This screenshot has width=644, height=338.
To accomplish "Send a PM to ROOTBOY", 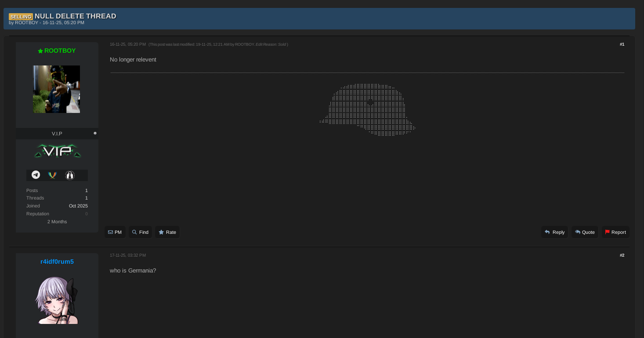I will pos(115,232).
